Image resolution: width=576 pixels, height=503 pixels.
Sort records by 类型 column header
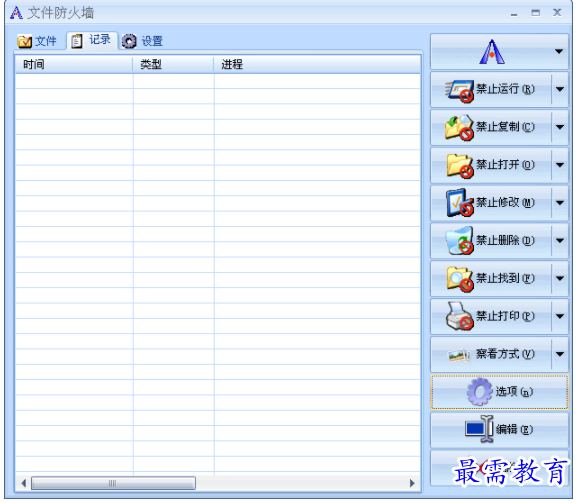tap(173, 65)
